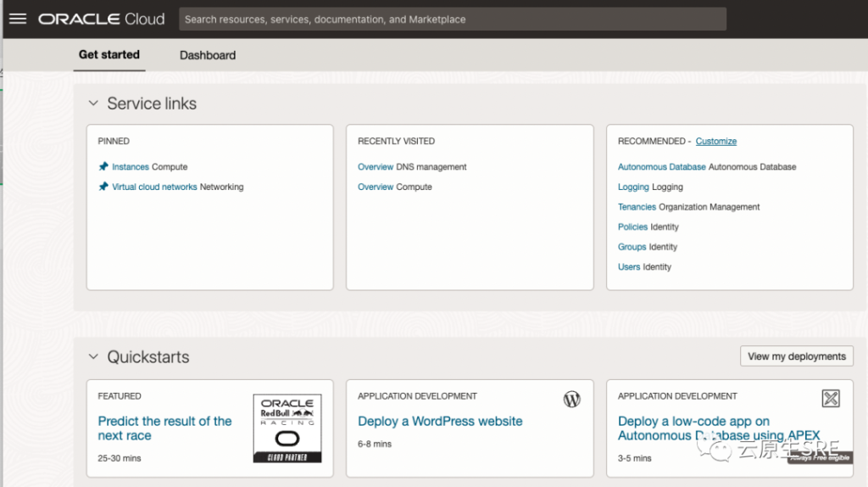The height and width of the screenshot is (487, 868).
Task: Click the Oracle Red Bull Racing thumbnail
Action: pos(287,428)
